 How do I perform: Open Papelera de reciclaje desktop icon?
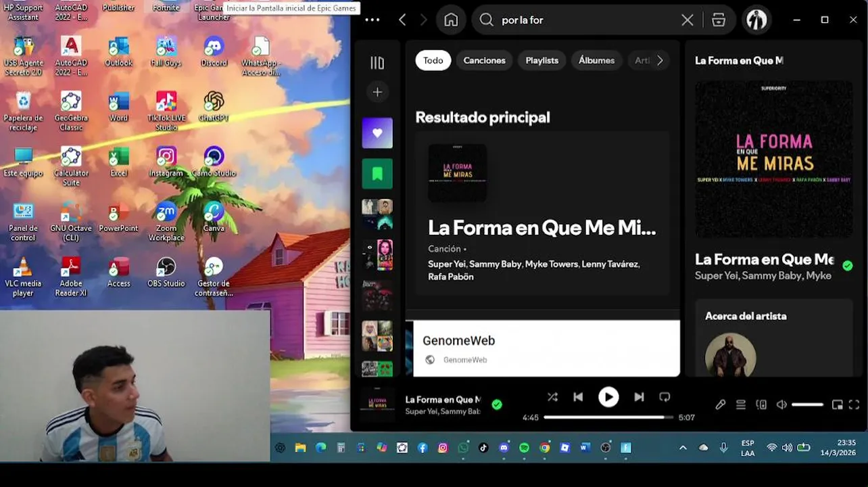[x=23, y=112]
